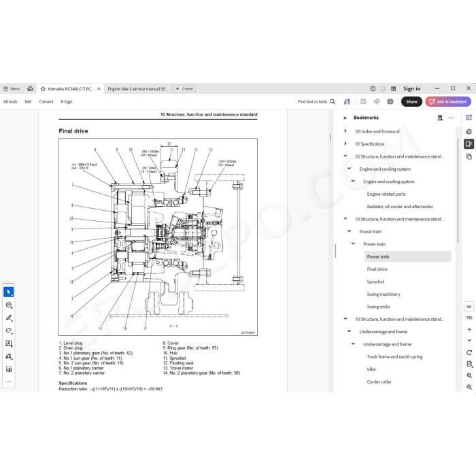The image size is (476, 476).
Task: Click the AI link-sharing icon beside search
Action: coord(347,102)
